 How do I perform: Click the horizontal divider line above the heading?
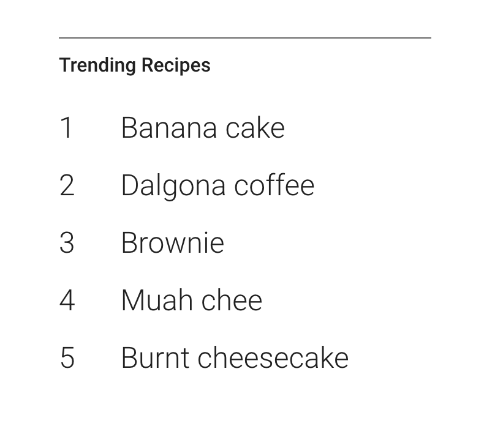[x=245, y=38]
